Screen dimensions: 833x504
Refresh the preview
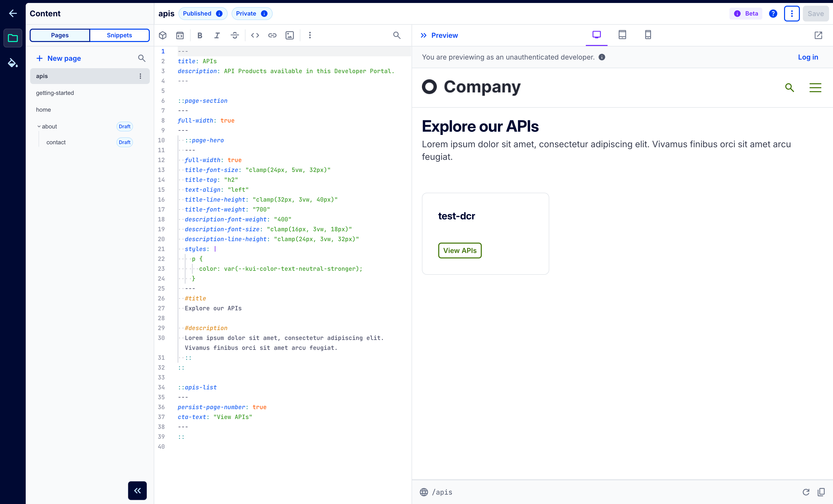click(x=806, y=492)
